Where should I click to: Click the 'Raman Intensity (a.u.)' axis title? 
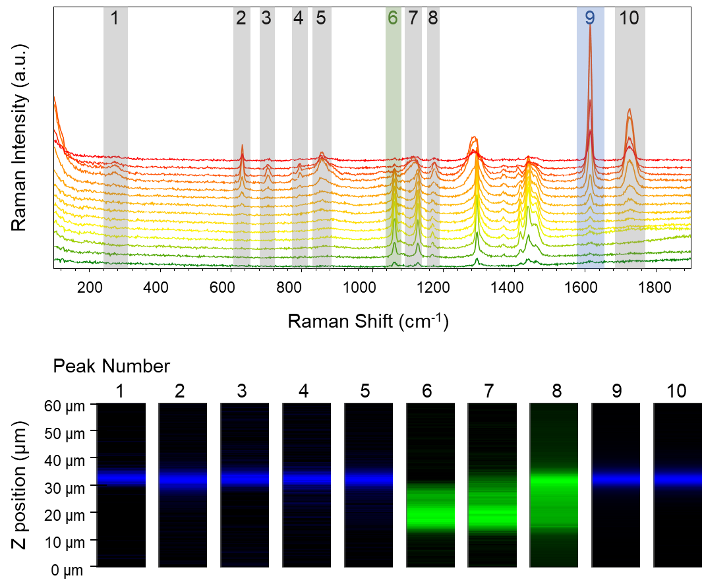click(x=19, y=138)
